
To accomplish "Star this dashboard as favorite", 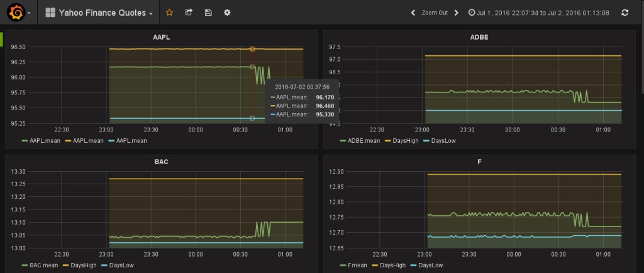I will click(169, 13).
